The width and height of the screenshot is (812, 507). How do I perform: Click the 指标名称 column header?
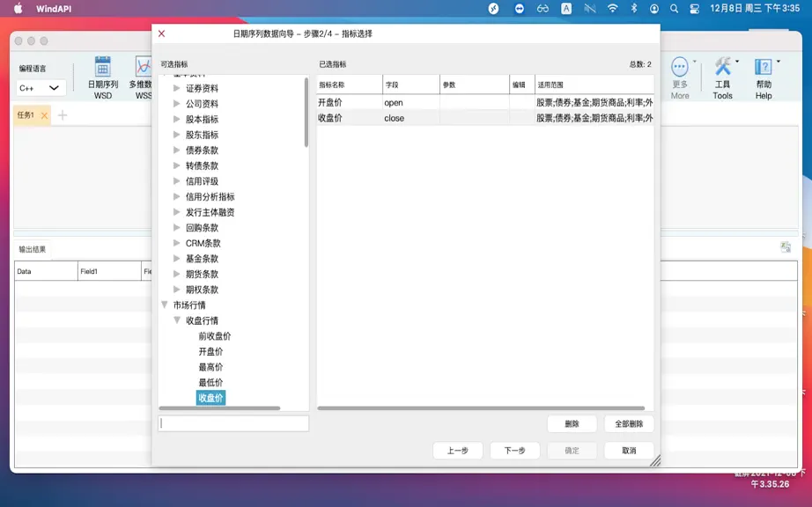coord(350,84)
